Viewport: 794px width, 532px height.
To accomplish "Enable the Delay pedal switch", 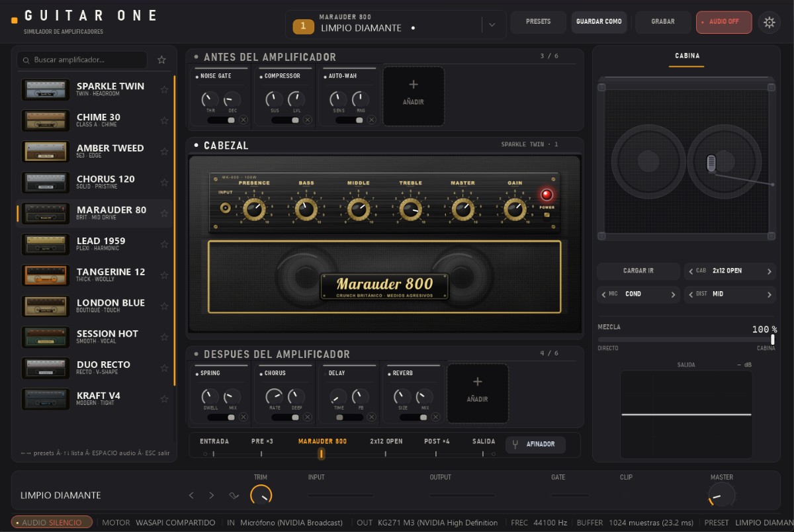I will click(350, 418).
